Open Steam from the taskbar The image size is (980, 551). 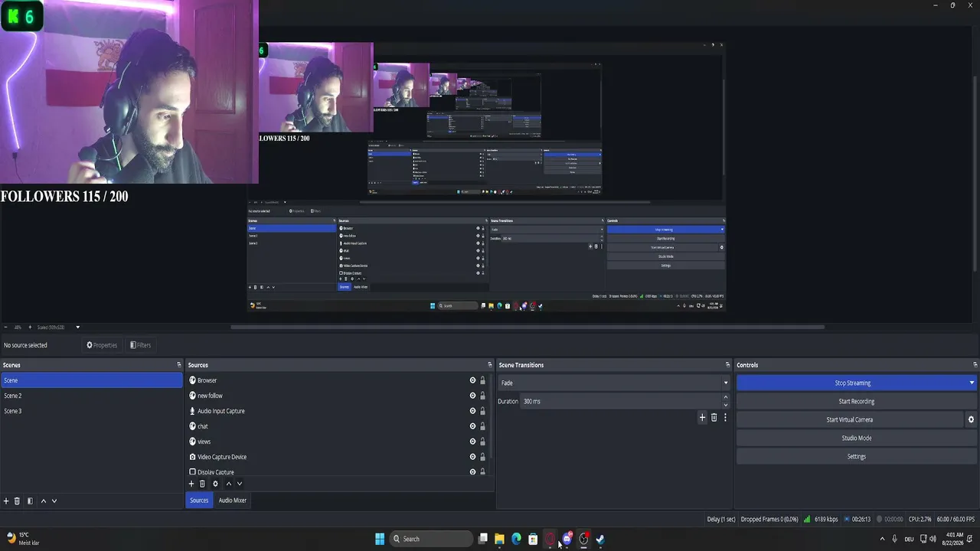(x=600, y=539)
